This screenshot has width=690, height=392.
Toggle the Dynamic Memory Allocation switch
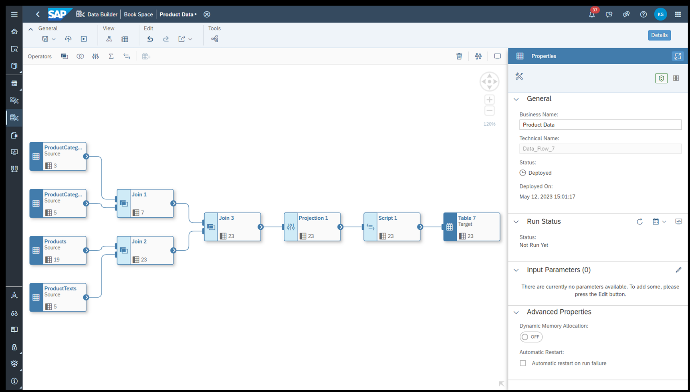click(x=531, y=337)
